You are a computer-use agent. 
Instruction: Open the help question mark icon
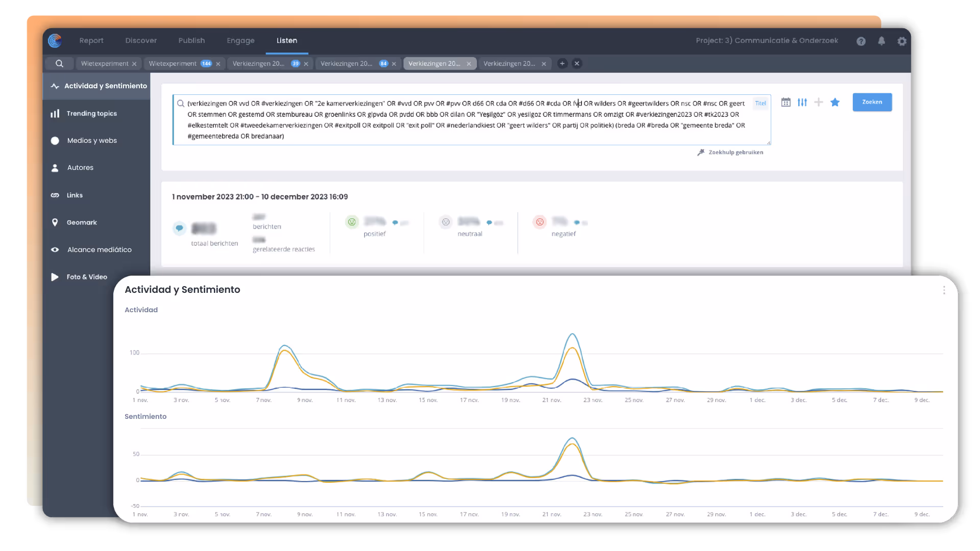click(861, 41)
